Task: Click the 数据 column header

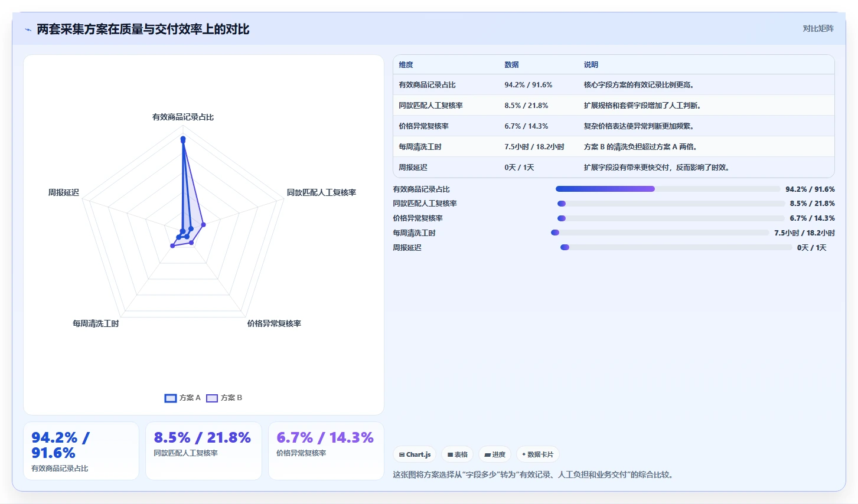Action: 511,65
